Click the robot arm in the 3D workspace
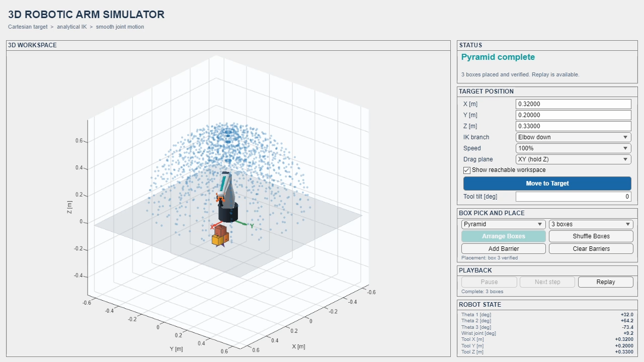The height and width of the screenshot is (362, 644). (x=227, y=196)
